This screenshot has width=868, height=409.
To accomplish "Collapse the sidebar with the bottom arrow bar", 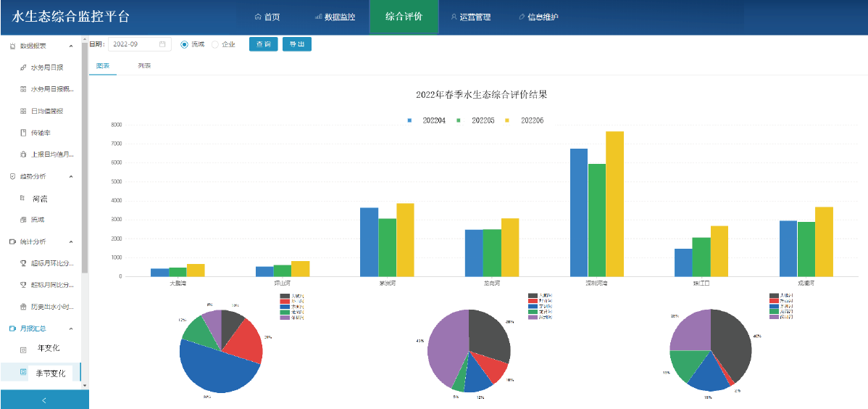I will click(x=44, y=400).
